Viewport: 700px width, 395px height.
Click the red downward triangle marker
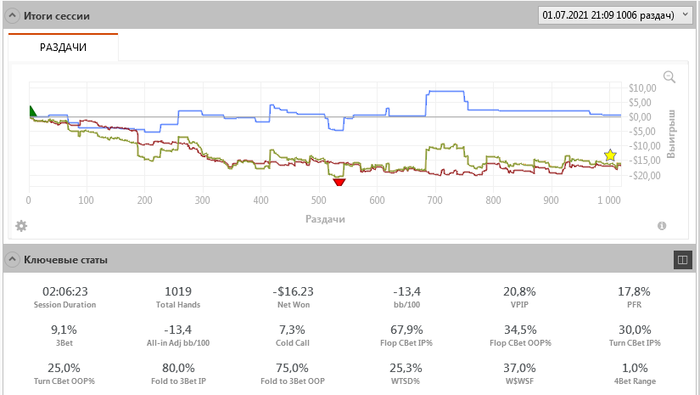coord(339,182)
